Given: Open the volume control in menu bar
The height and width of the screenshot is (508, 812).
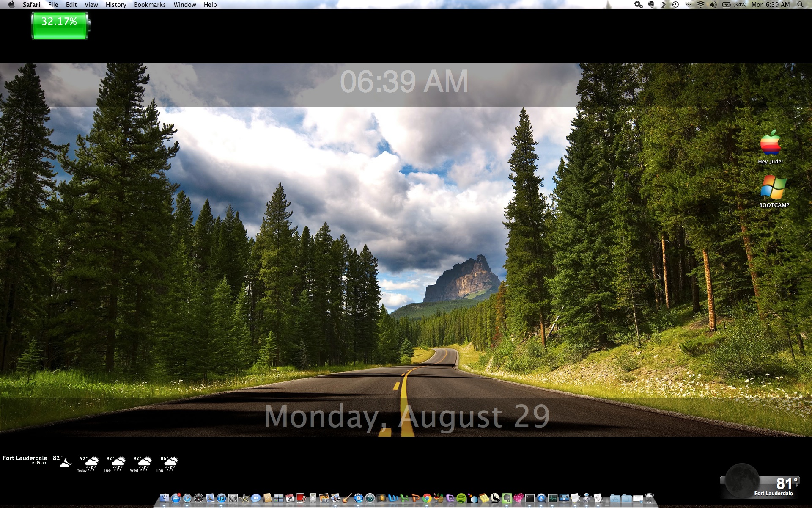Looking at the screenshot, I should pos(713,5).
